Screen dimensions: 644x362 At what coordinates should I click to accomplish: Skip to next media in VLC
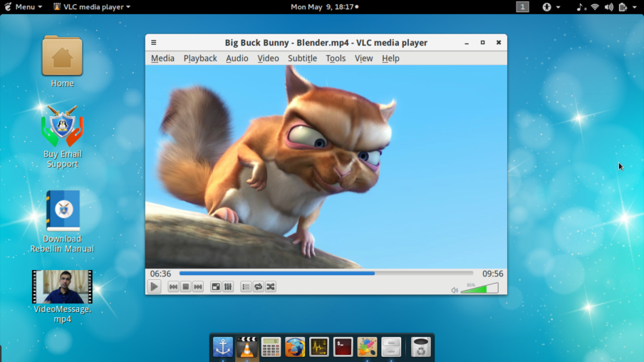198,286
